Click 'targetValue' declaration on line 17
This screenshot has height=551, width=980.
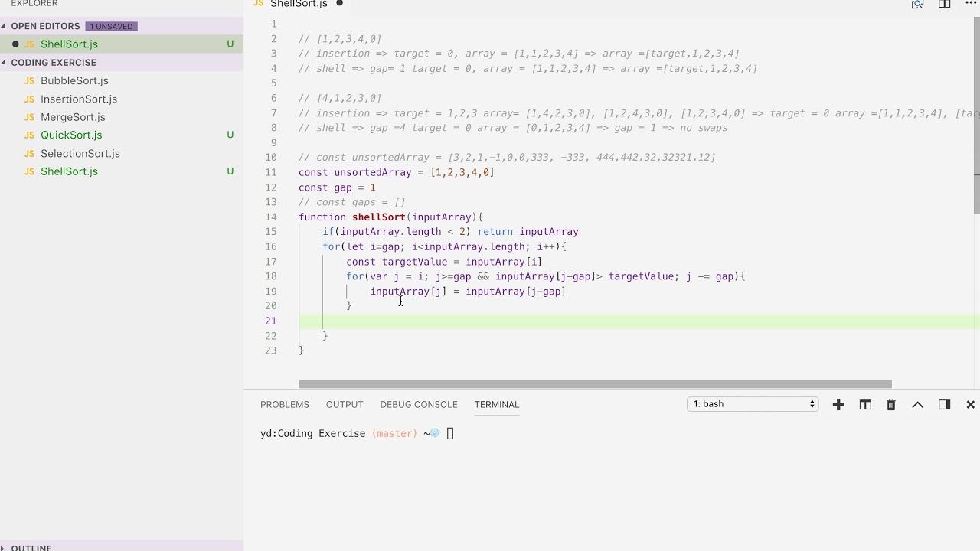click(414, 262)
